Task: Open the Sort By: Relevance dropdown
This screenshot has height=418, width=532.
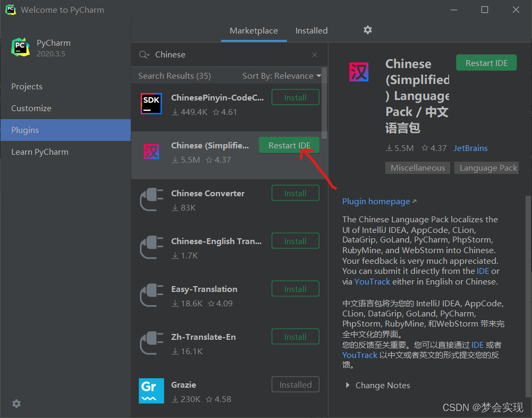Action: [282, 76]
